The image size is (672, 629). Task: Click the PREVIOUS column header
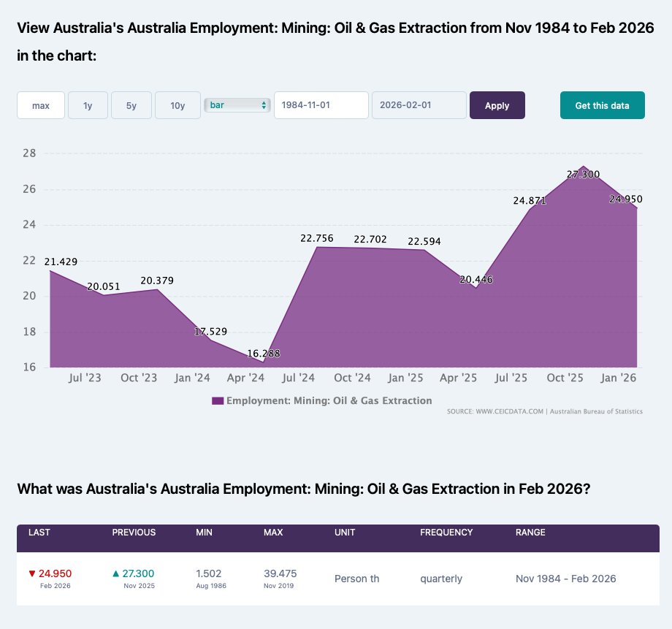(x=134, y=532)
